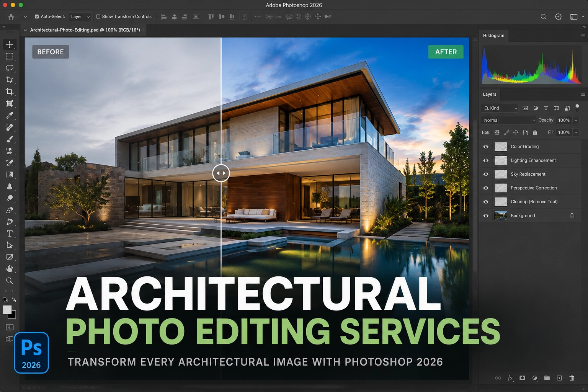Open the Auto-Select Layer dropdown
Screen dimensions: 588x392
pos(80,16)
